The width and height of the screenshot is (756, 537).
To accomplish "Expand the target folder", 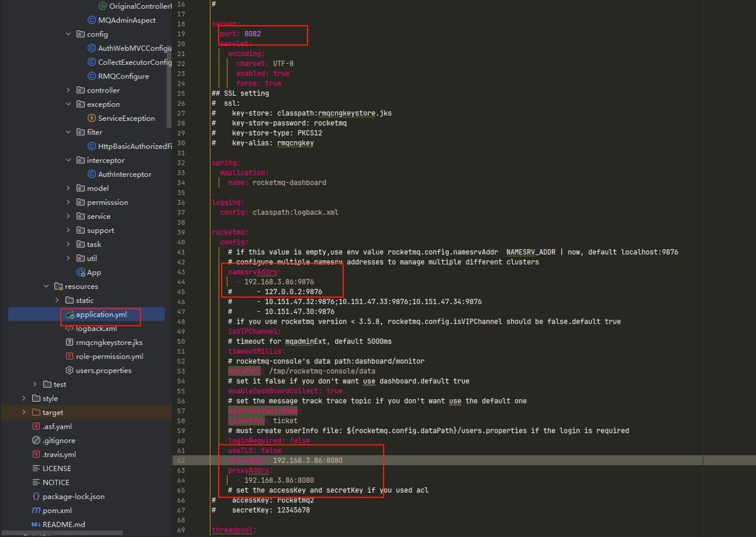I will (24, 412).
